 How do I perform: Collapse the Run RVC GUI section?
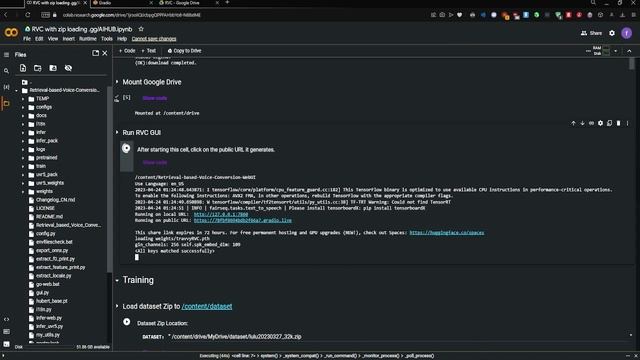pyautogui.click(x=117, y=132)
